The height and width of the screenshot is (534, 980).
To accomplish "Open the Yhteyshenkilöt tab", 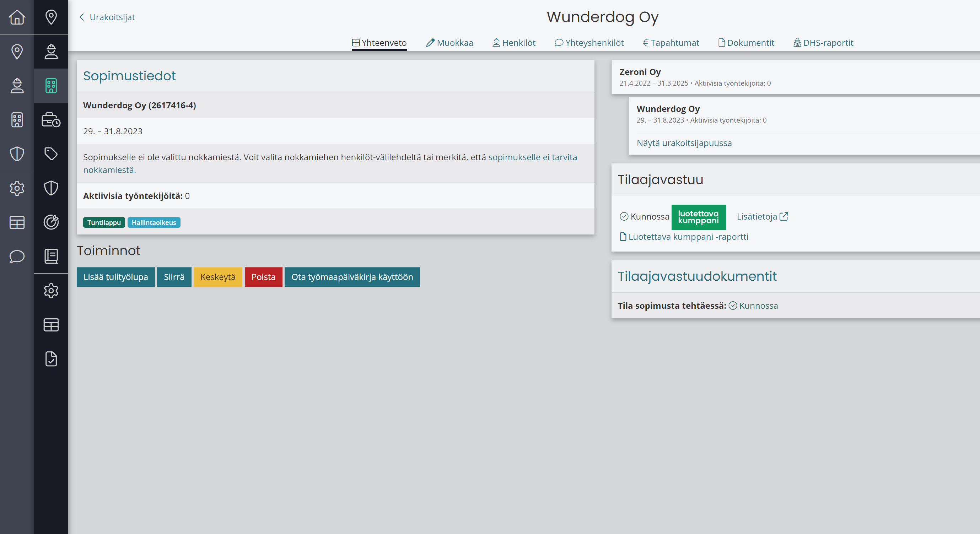I will [589, 43].
